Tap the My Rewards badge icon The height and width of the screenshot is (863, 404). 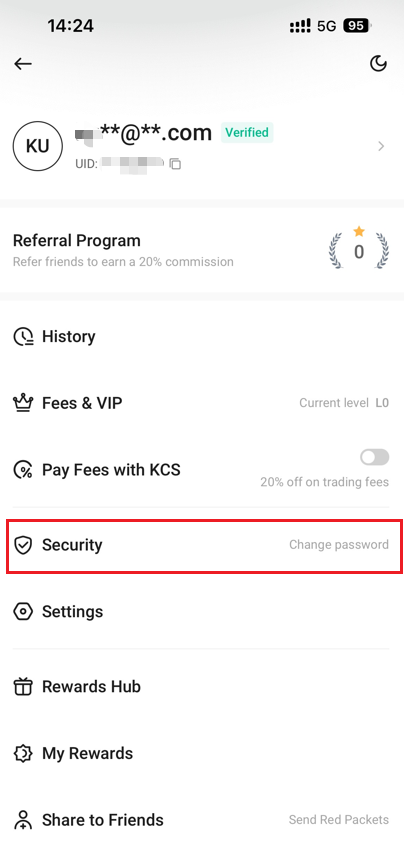pyautogui.click(x=23, y=753)
